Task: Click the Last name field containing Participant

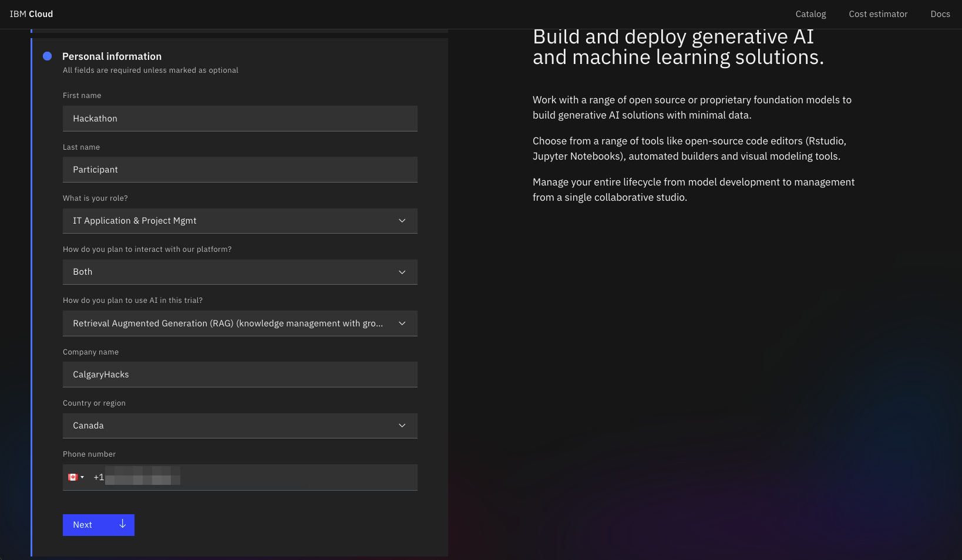Action: tap(240, 170)
